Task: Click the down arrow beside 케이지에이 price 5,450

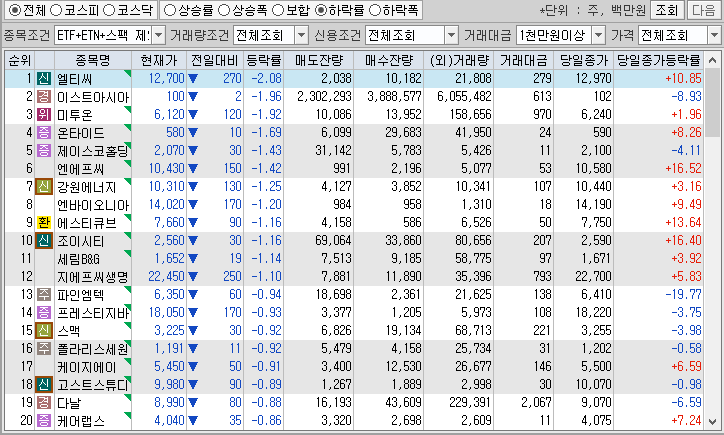Action: tap(193, 367)
